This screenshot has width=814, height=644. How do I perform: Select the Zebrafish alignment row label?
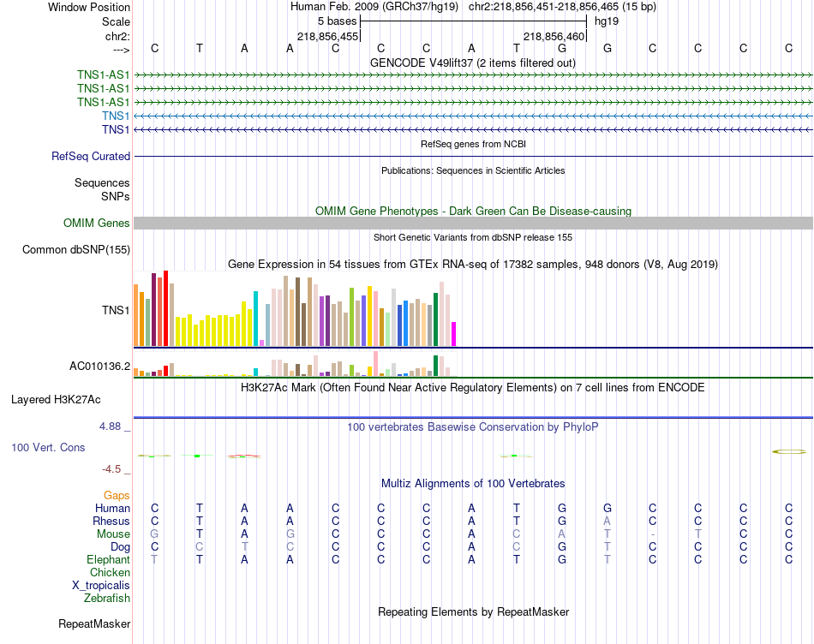tap(106, 599)
